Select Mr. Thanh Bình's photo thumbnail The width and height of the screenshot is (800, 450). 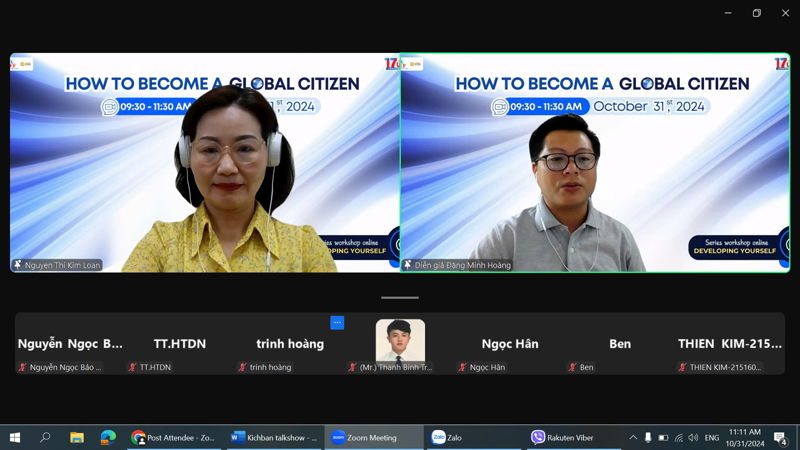point(400,340)
